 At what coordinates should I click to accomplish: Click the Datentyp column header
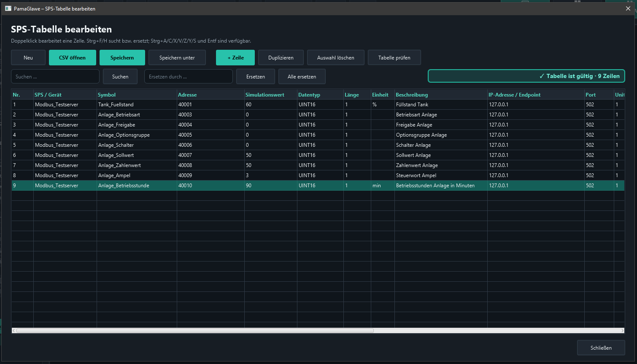[x=320, y=95]
